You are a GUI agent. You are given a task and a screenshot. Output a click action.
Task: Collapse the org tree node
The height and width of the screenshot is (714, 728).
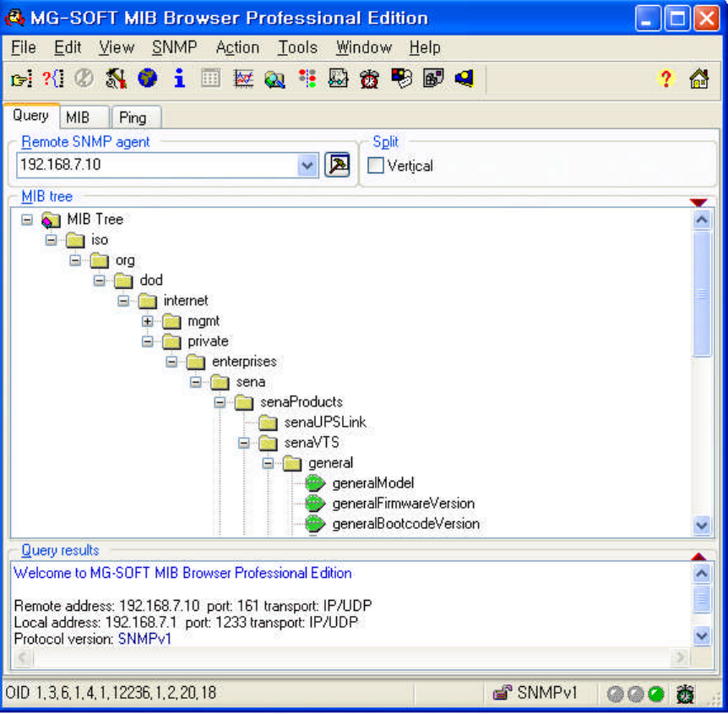pos(75,260)
